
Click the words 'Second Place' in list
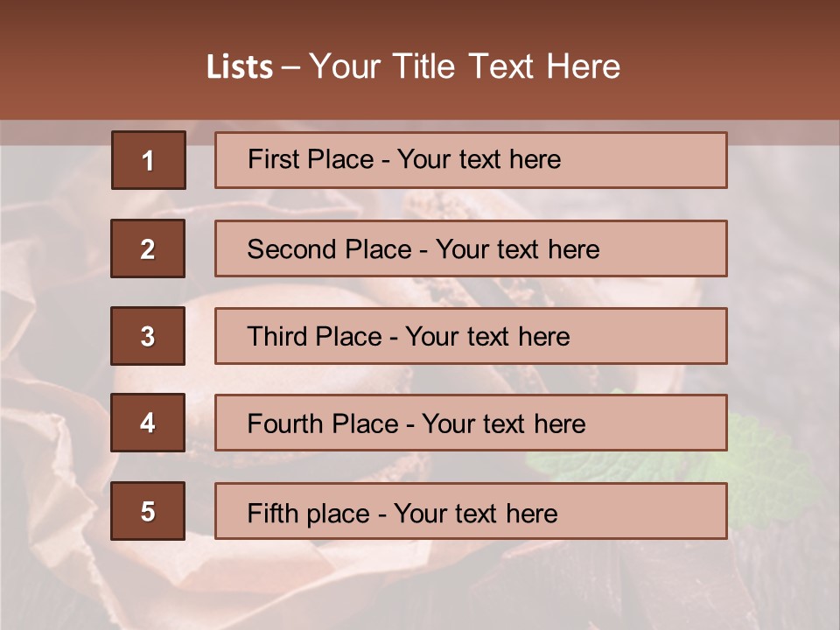[x=330, y=249]
